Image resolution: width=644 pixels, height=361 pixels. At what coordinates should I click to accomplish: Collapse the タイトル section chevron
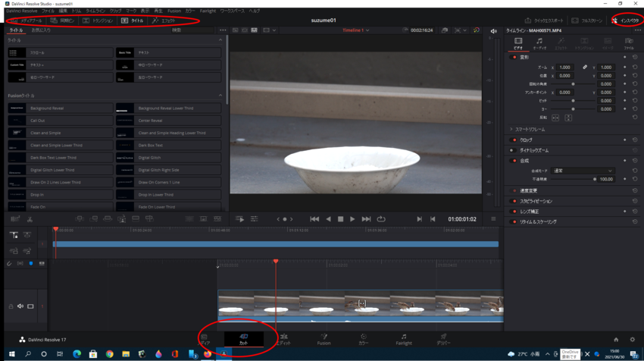pos(220,40)
